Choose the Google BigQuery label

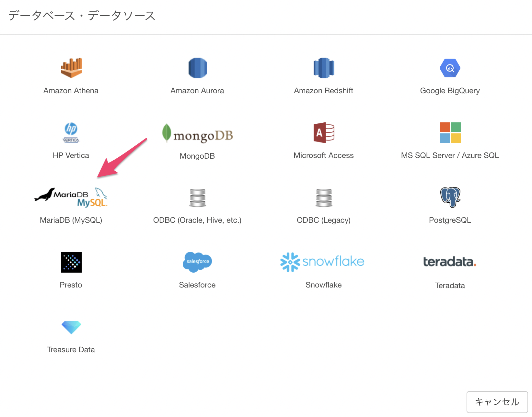click(450, 91)
